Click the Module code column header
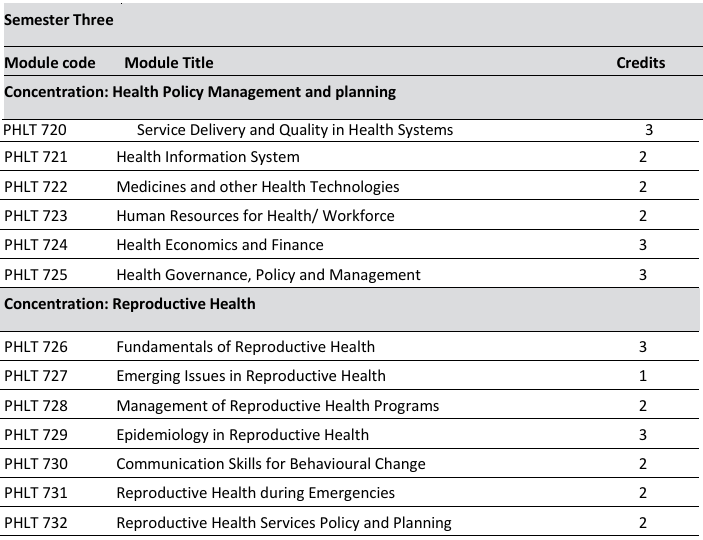703x540 pixels. point(50,62)
